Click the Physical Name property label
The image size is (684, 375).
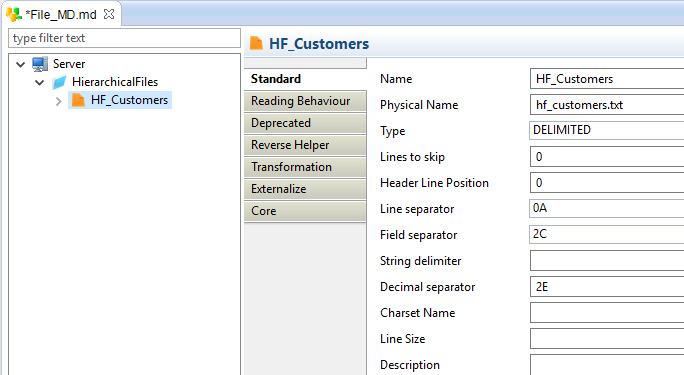pos(419,105)
